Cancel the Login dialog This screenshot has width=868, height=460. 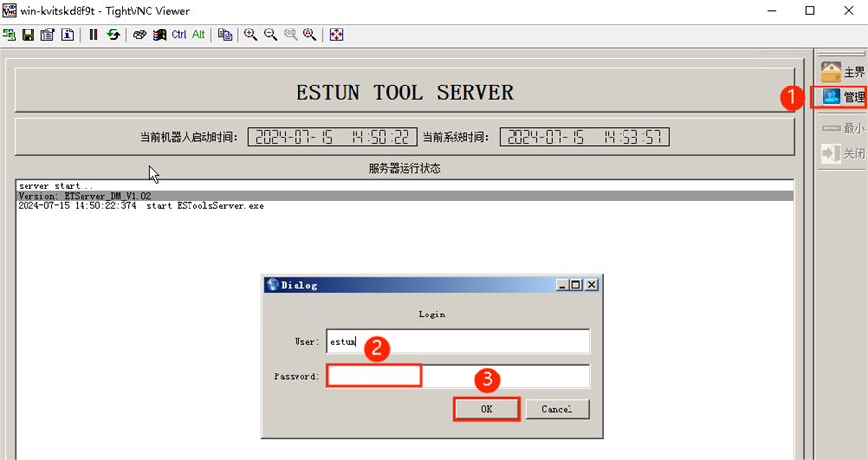[x=557, y=408]
